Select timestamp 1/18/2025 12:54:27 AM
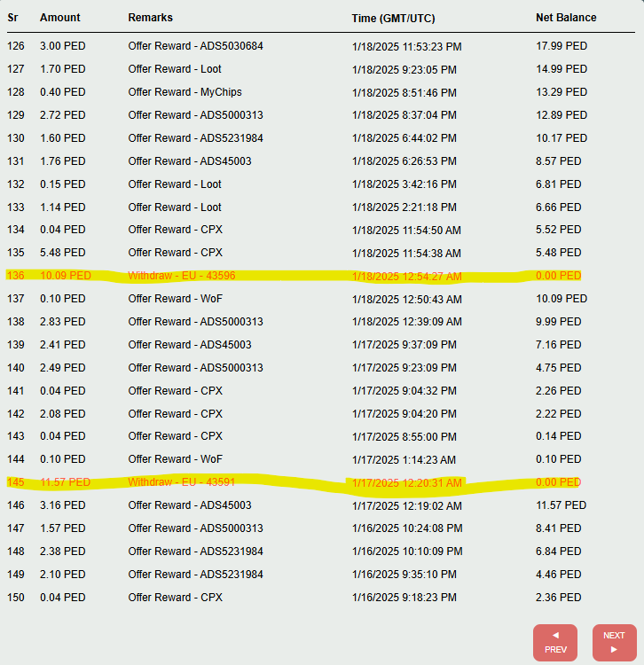The width and height of the screenshot is (644, 665). (406, 277)
